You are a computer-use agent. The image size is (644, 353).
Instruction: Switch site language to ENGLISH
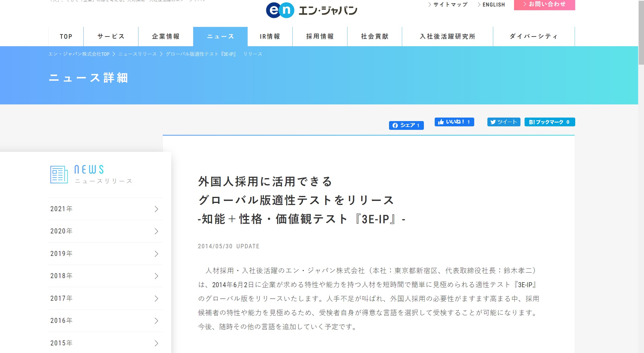tap(494, 5)
